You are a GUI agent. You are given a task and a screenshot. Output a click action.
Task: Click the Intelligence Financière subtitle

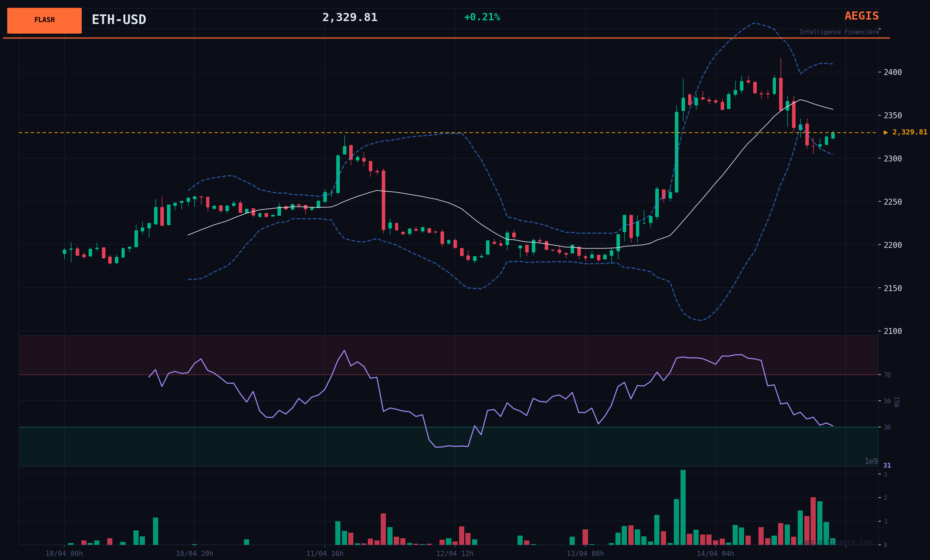click(x=839, y=32)
